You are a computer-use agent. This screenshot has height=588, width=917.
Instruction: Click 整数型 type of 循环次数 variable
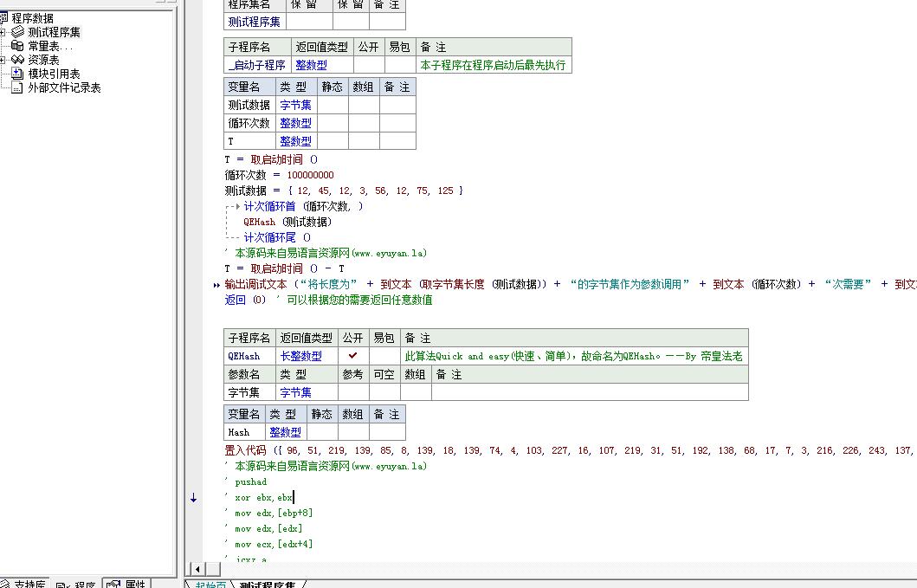pos(296,123)
